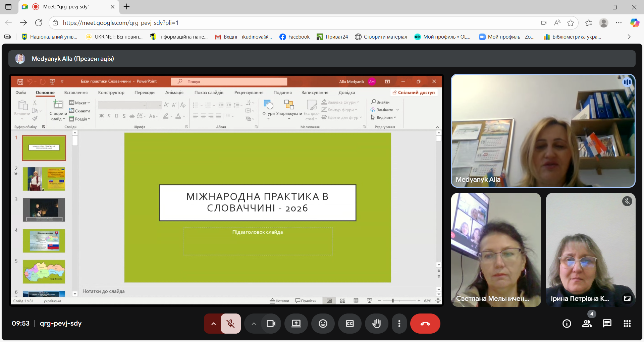644x342 pixels.
Task: Click the three-dot more options button
Action: pos(399,324)
